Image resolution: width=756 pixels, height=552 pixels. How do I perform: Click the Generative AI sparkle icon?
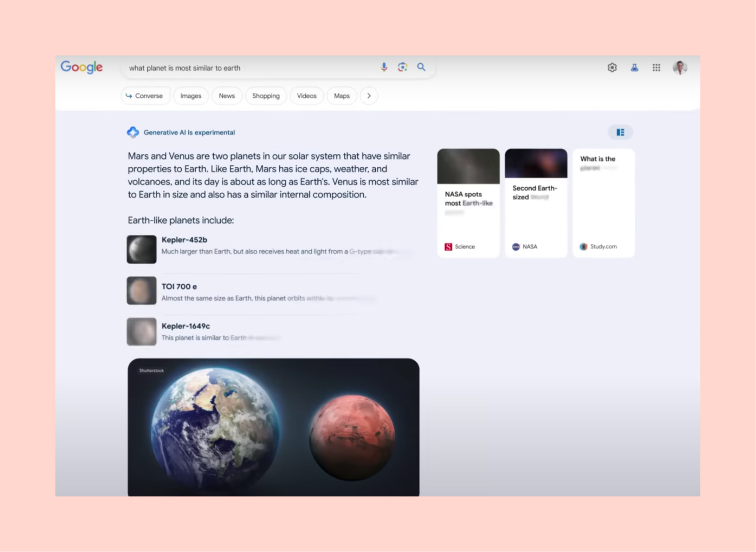pyautogui.click(x=133, y=132)
